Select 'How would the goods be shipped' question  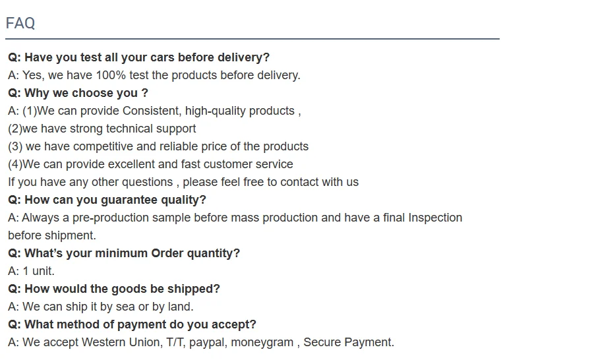click(114, 289)
